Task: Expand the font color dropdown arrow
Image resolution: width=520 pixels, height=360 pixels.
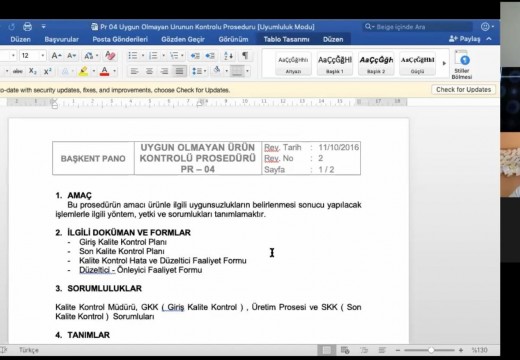Action: click(114, 71)
